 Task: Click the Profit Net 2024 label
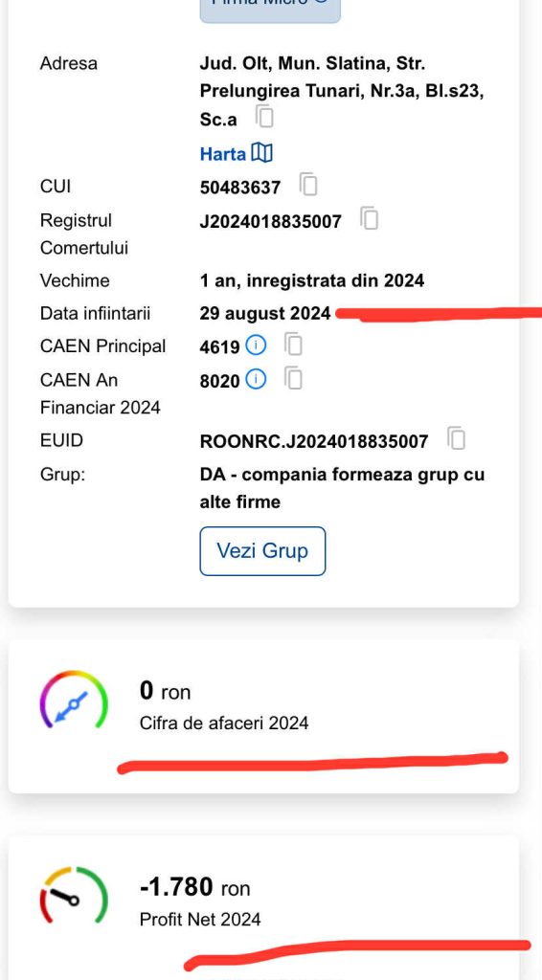(x=200, y=920)
